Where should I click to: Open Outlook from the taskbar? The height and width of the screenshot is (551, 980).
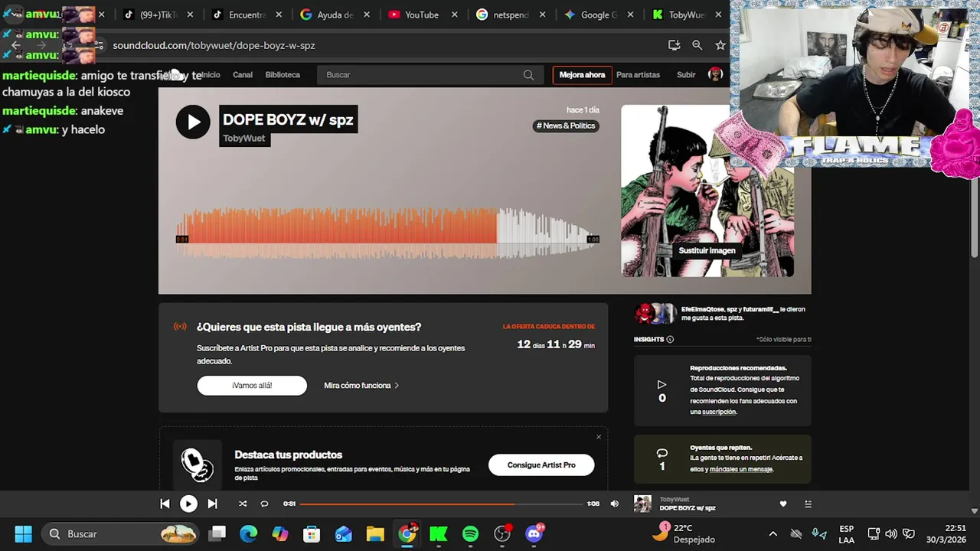click(343, 533)
